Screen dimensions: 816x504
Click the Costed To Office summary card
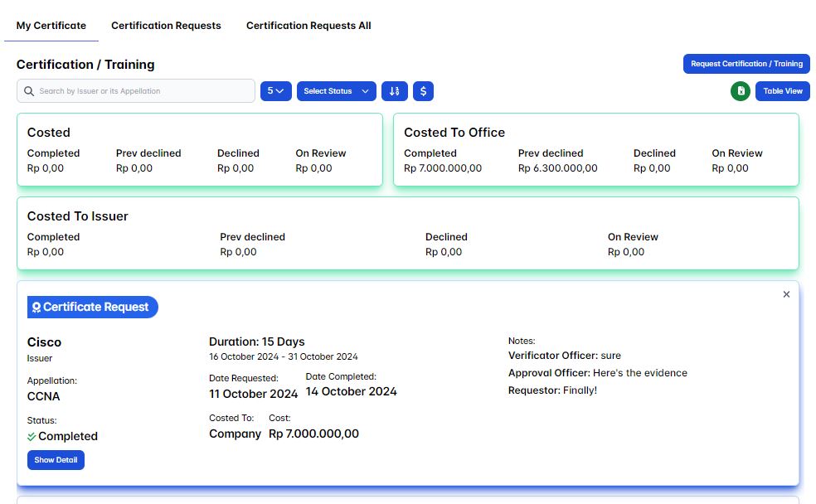[595, 149]
